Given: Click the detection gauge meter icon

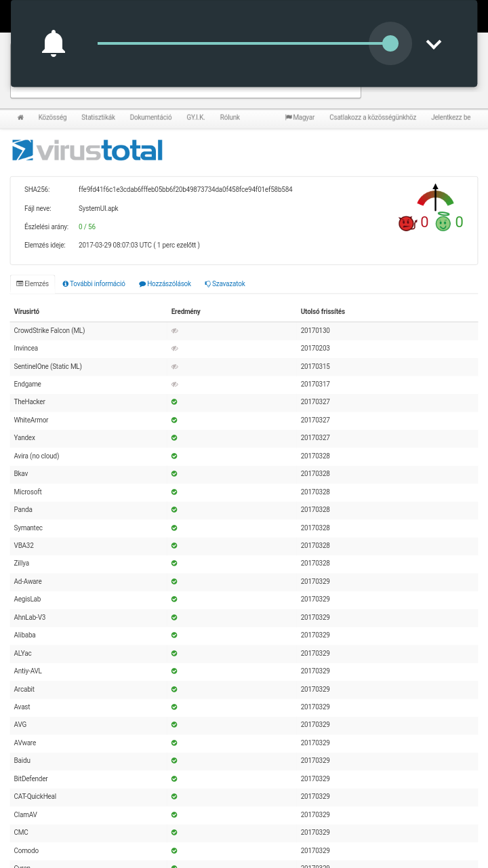Looking at the screenshot, I should click(435, 196).
